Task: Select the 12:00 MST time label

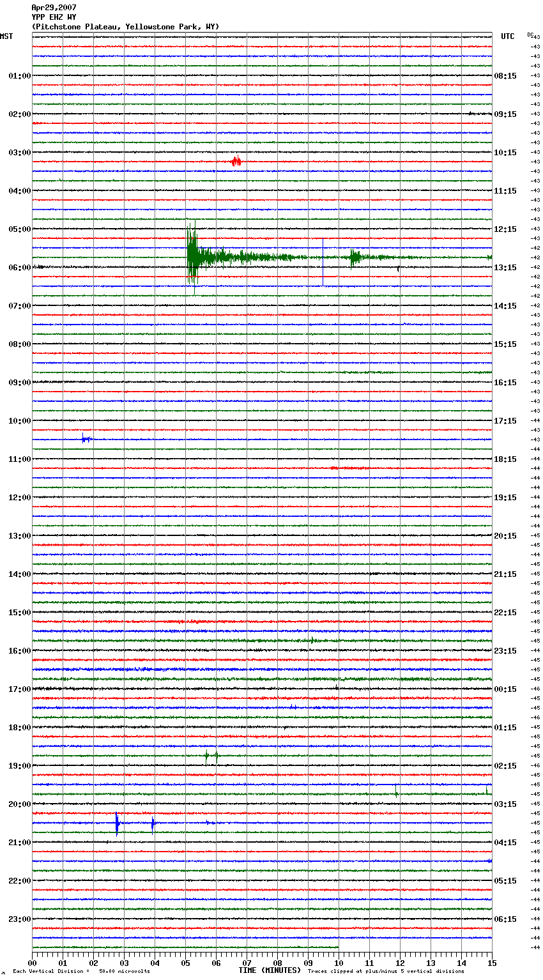Action: (20, 498)
